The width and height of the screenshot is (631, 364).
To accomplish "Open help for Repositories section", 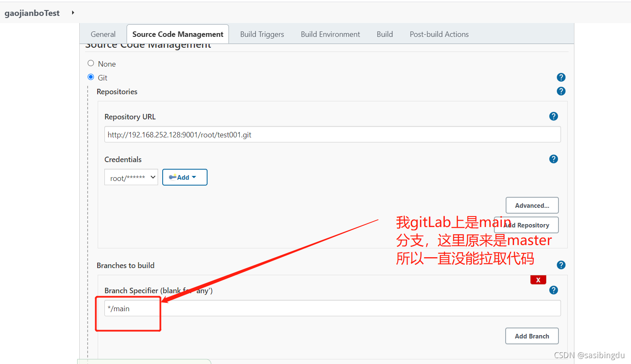I will pyautogui.click(x=561, y=91).
